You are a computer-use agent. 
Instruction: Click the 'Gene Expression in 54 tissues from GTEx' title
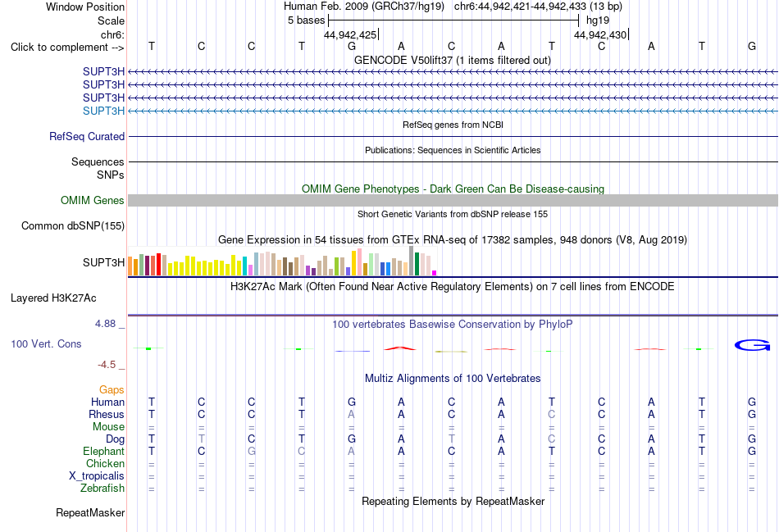452,240
